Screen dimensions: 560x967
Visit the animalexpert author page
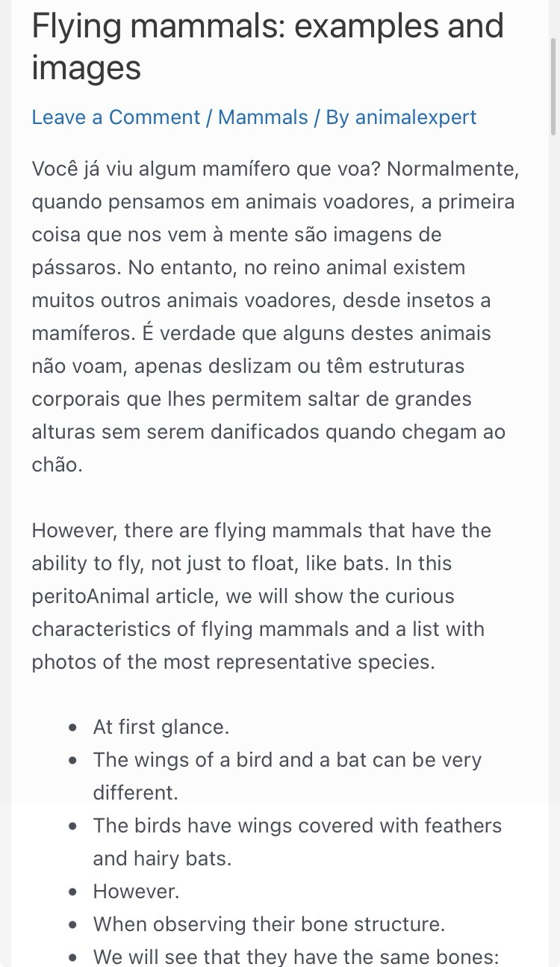click(x=415, y=117)
